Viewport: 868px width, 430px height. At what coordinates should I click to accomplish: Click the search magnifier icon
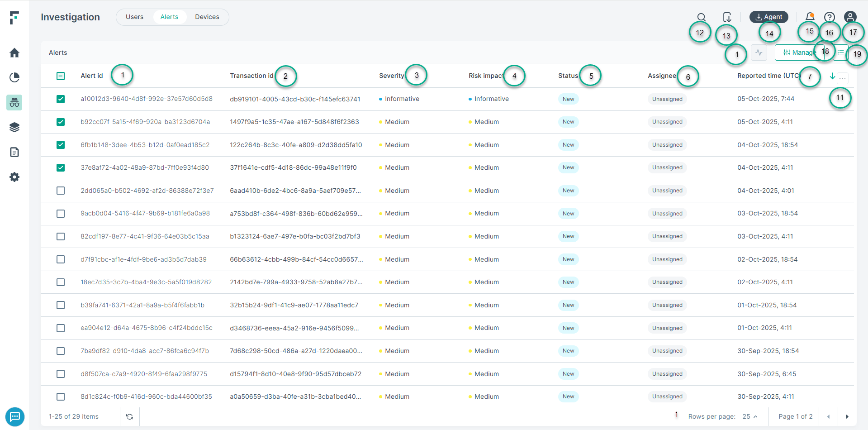pos(701,17)
